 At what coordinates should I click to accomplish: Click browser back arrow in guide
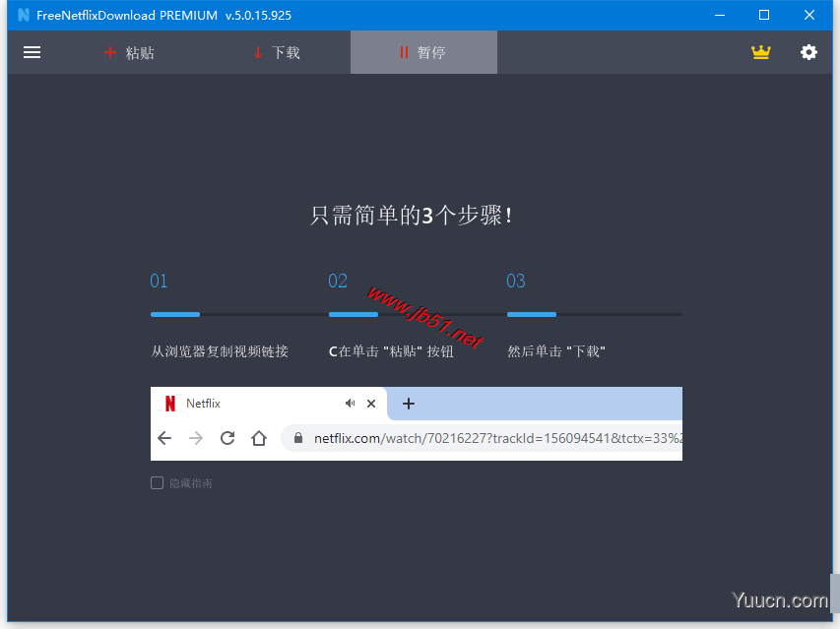coord(164,438)
